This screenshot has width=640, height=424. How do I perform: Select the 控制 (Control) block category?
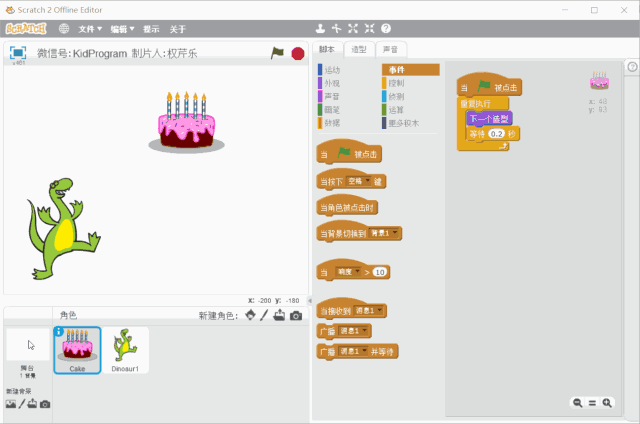click(396, 83)
